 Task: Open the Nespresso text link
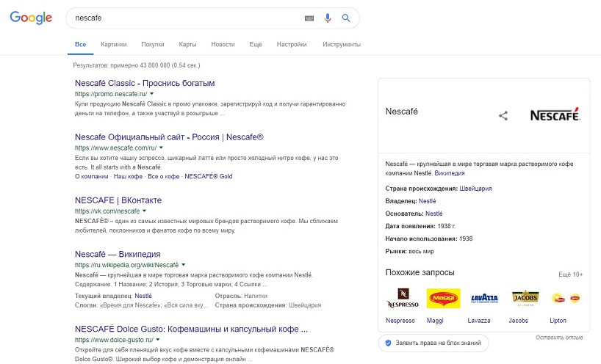click(x=400, y=321)
